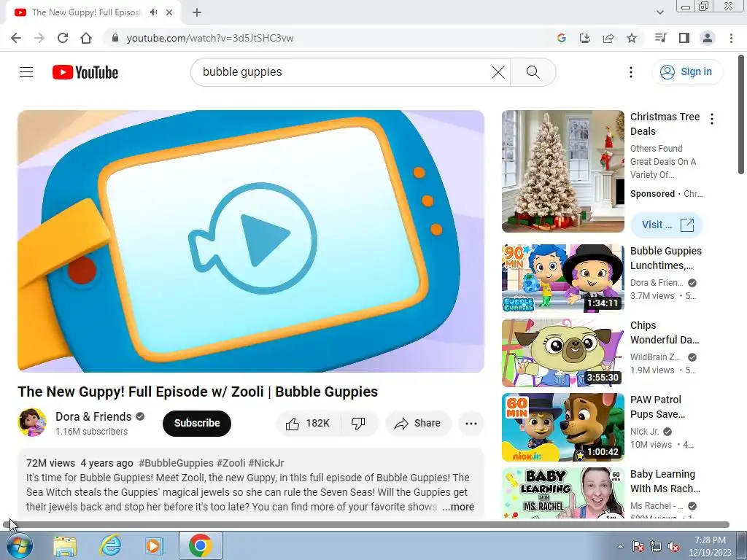Image resolution: width=747 pixels, height=560 pixels.
Task: Click Chrome forward arrow
Action: click(39, 38)
